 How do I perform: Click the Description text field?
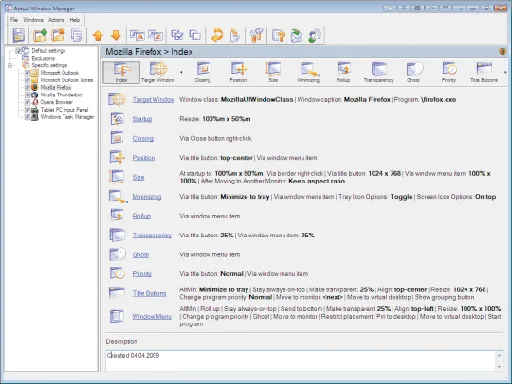coord(301,361)
